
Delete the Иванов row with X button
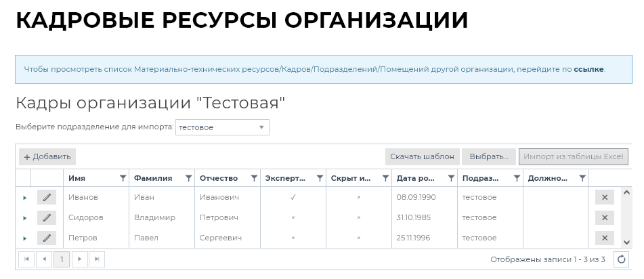(605, 197)
